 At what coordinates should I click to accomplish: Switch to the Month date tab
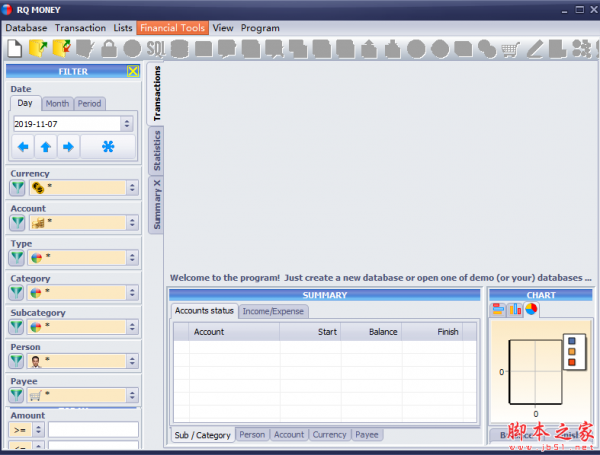point(57,104)
